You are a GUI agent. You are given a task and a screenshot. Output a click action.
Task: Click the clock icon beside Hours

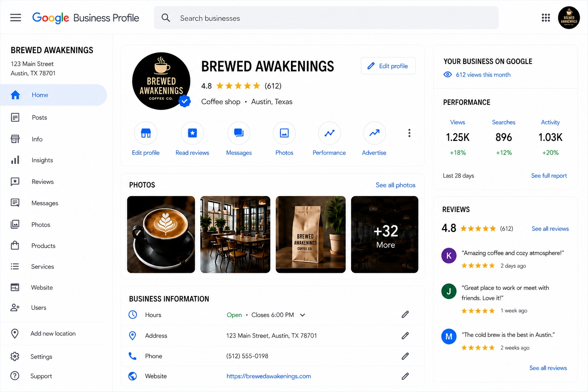pyautogui.click(x=132, y=315)
